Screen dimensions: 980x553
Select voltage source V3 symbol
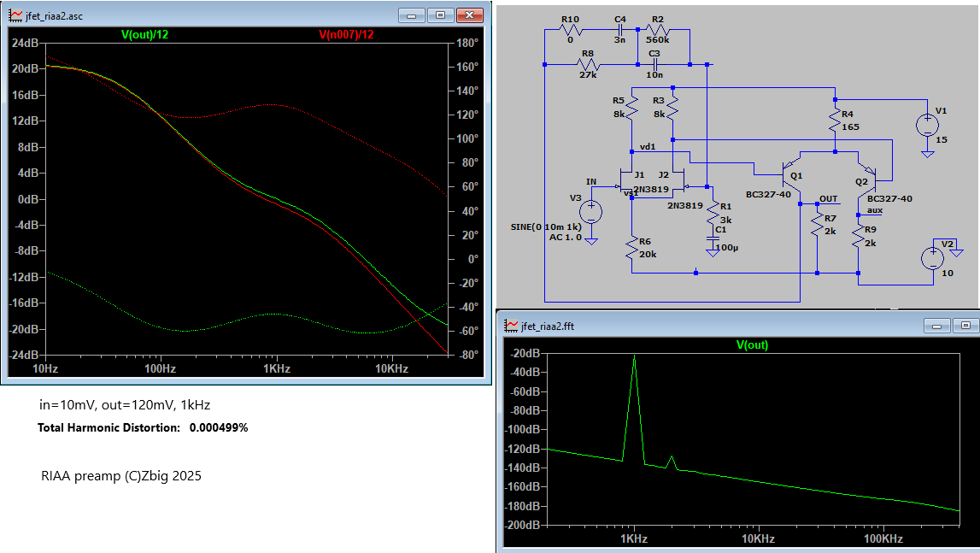click(590, 212)
